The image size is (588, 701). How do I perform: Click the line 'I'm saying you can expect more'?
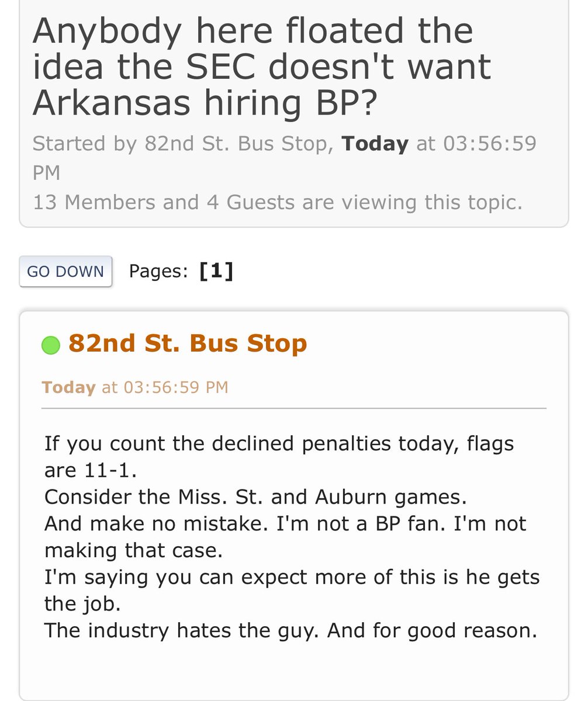tap(292, 577)
